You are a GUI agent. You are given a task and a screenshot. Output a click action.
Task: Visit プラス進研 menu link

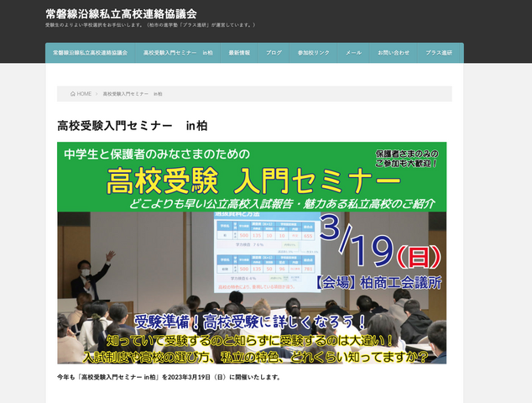(439, 53)
